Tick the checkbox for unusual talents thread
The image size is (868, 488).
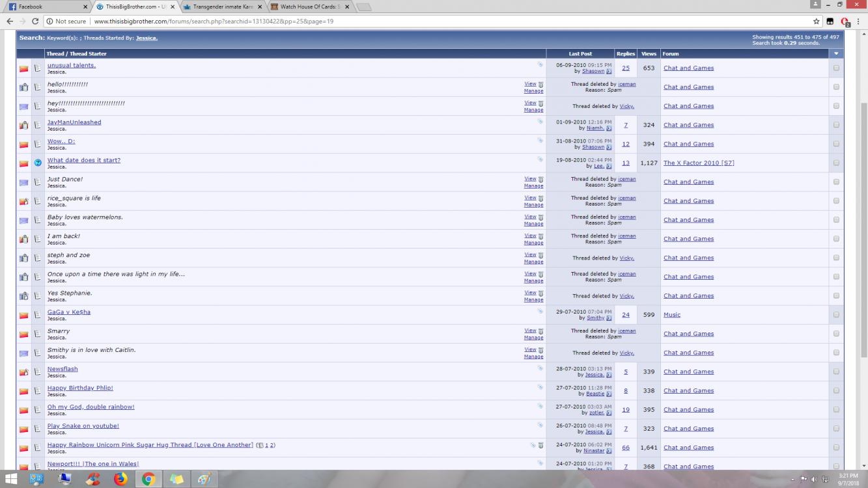pyautogui.click(x=836, y=68)
